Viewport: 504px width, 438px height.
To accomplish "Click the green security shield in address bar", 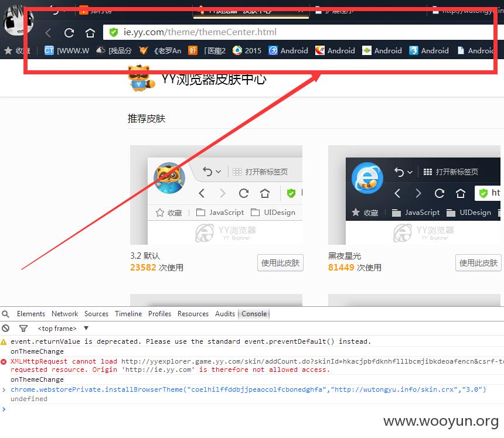I will tap(114, 32).
